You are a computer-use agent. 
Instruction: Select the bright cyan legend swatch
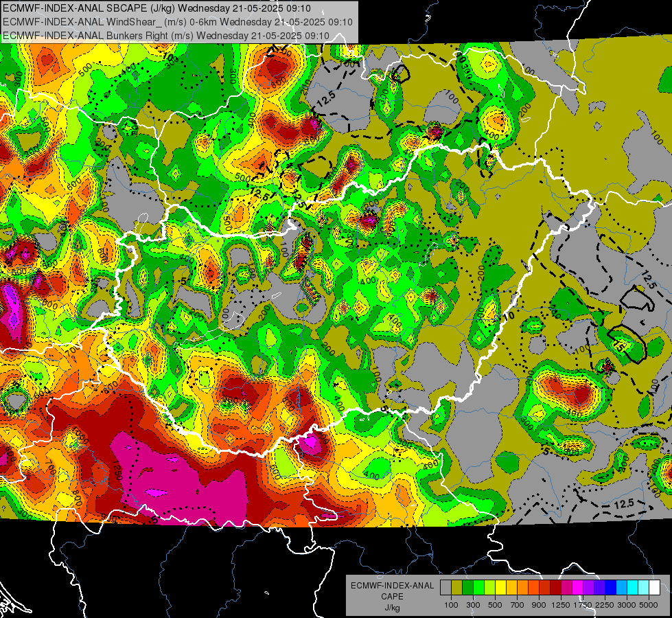[x=633, y=588]
